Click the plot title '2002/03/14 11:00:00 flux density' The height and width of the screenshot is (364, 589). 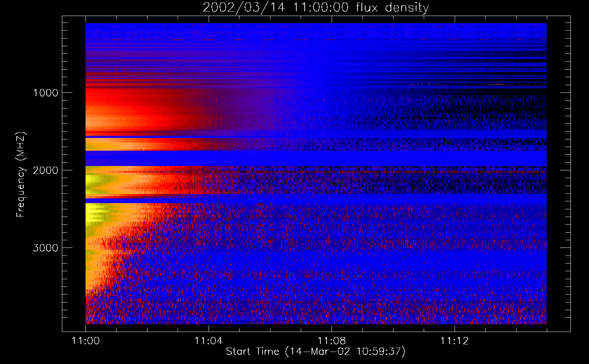coord(316,8)
